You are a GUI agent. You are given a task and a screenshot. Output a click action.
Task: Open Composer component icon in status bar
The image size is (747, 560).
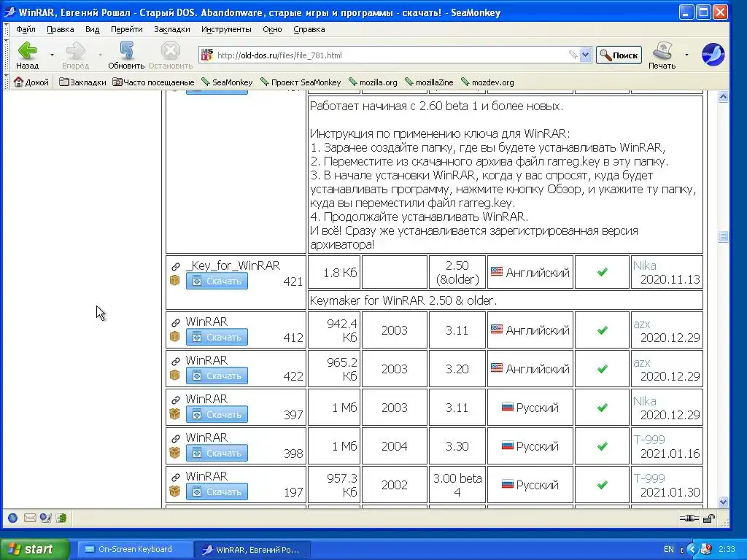pyautogui.click(x=46, y=518)
